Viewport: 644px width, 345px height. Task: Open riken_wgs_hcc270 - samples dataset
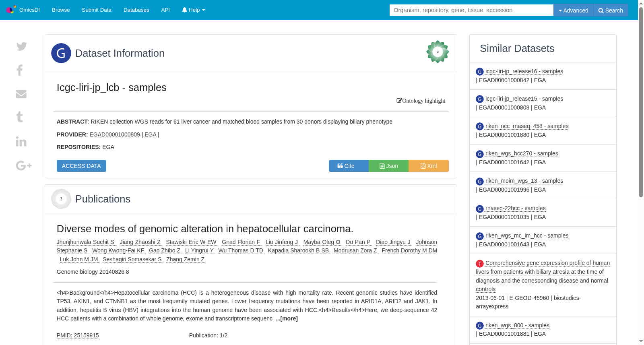(x=522, y=153)
